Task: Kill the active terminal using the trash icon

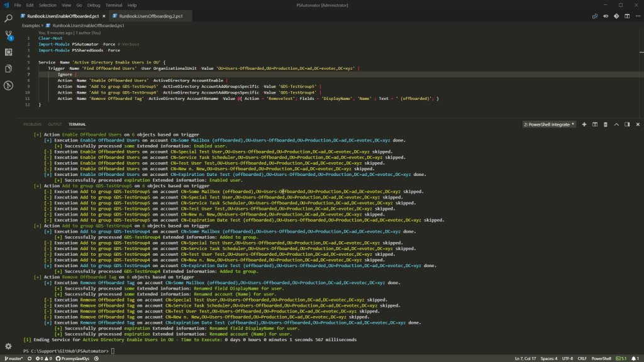Action: pyautogui.click(x=606, y=124)
